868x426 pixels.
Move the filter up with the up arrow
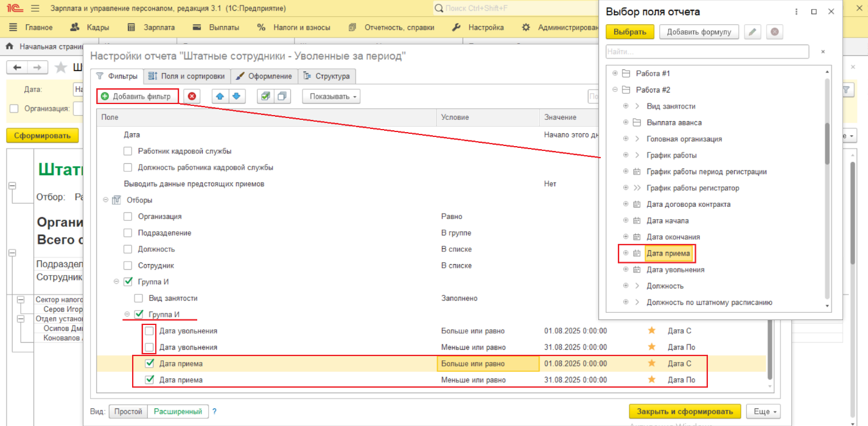pos(220,96)
